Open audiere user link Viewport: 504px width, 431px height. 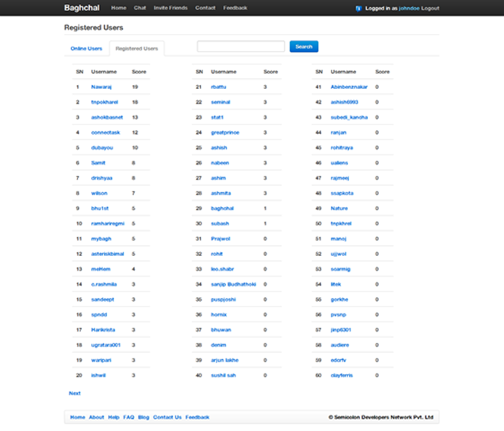coord(339,345)
